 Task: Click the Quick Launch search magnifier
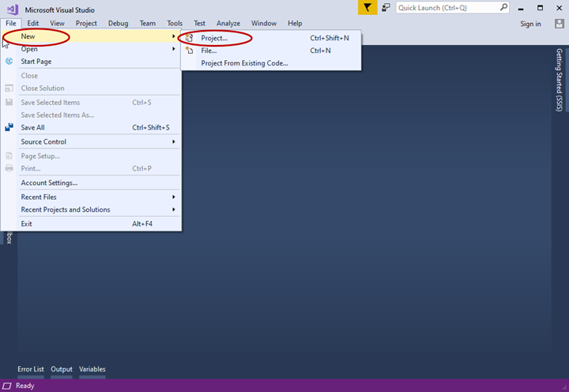tap(503, 7)
